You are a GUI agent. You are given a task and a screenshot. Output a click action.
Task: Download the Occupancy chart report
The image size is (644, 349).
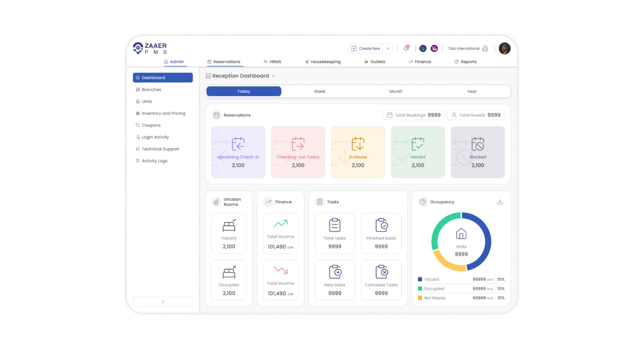coord(499,202)
